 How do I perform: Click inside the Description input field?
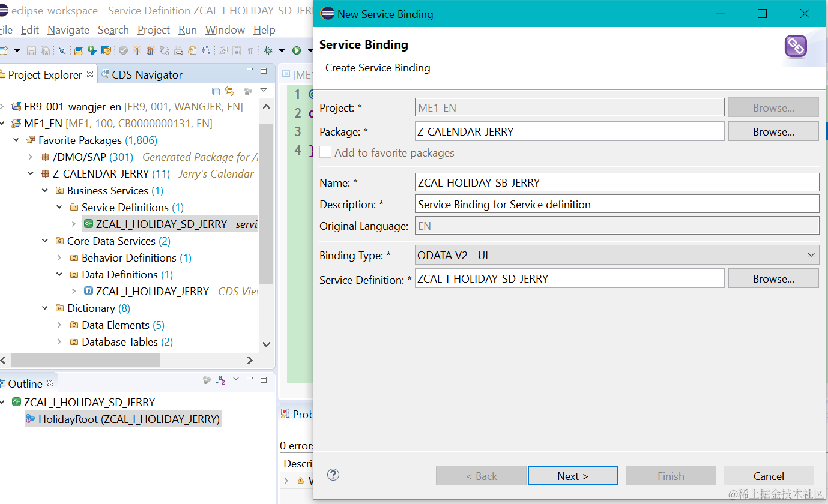tap(617, 204)
